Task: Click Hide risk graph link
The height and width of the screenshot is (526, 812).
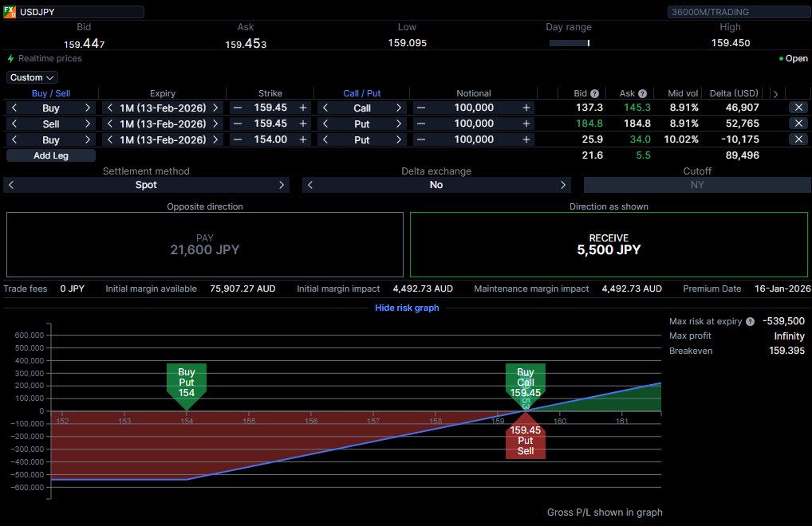Action: tap(407, 308)
